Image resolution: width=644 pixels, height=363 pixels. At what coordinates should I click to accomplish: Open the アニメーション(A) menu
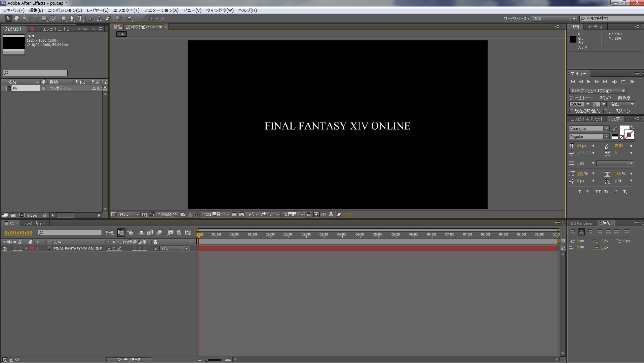pyautogui.click(x=161, y=10)
